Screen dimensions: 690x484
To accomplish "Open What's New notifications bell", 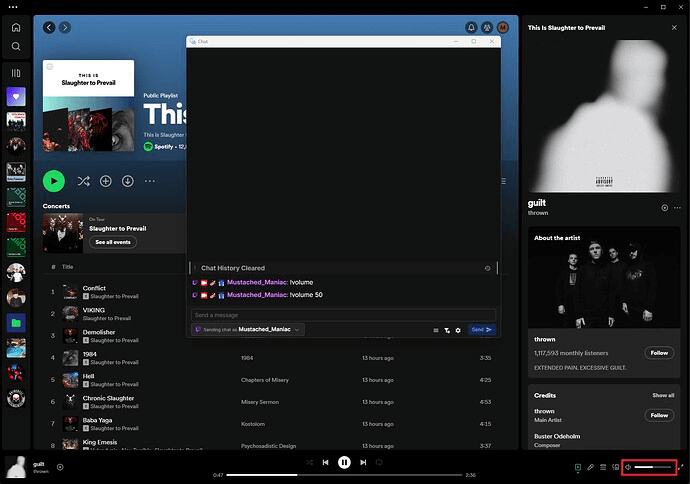I will (471, 28).
